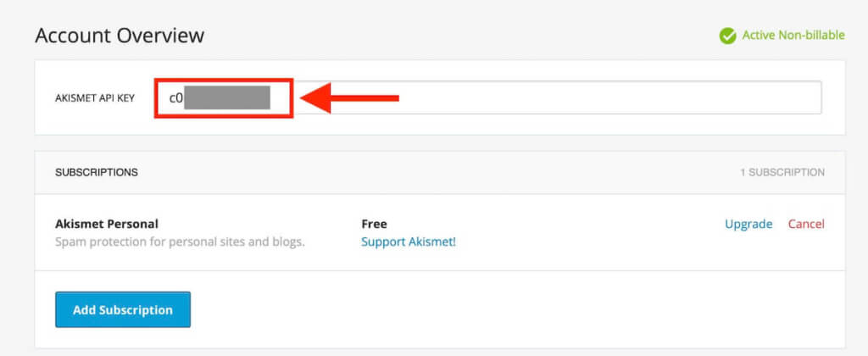Click the blank space right of Add Subscription
Image resolution: width=868 pixels, height=356 pixels.
point(515,309)
